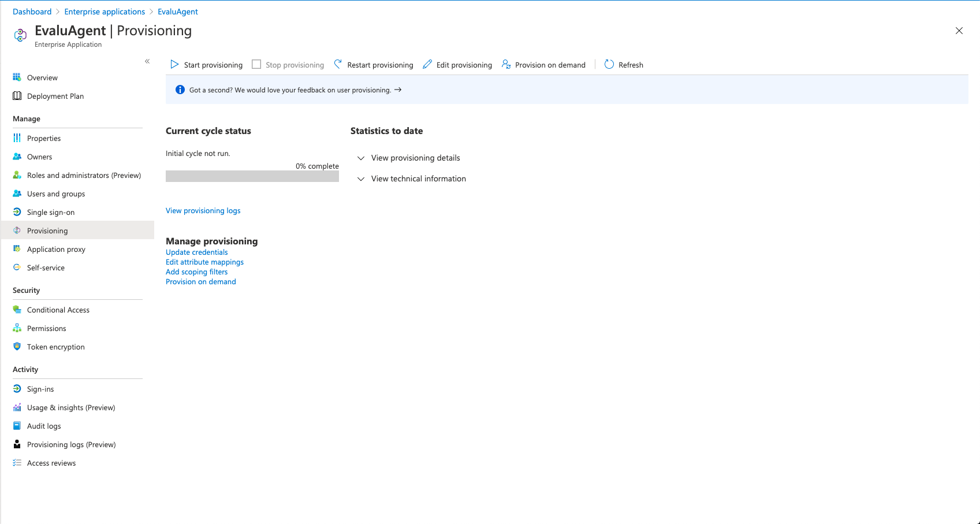The height and width of the screenshot is (524, 980).
Task: Click the Overview sidebar icon
Action: [x=17, y=77]
